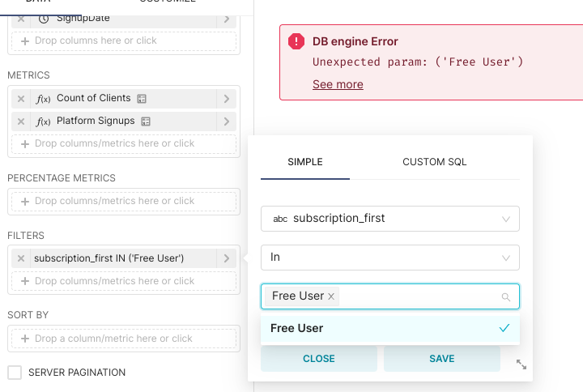Open the subscription_first filter chevron

point(227,258)
